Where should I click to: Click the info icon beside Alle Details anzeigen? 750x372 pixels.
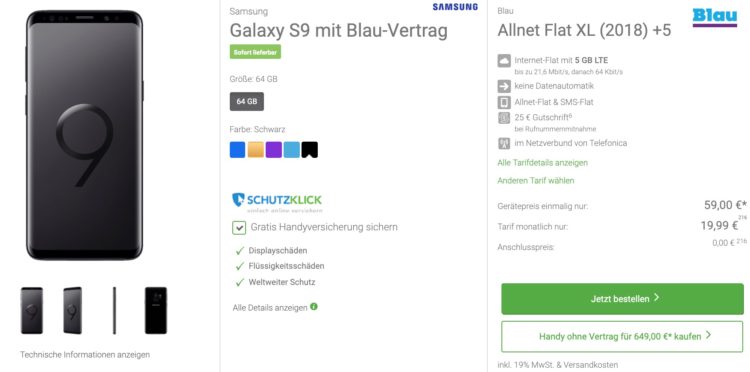point(314,306)
